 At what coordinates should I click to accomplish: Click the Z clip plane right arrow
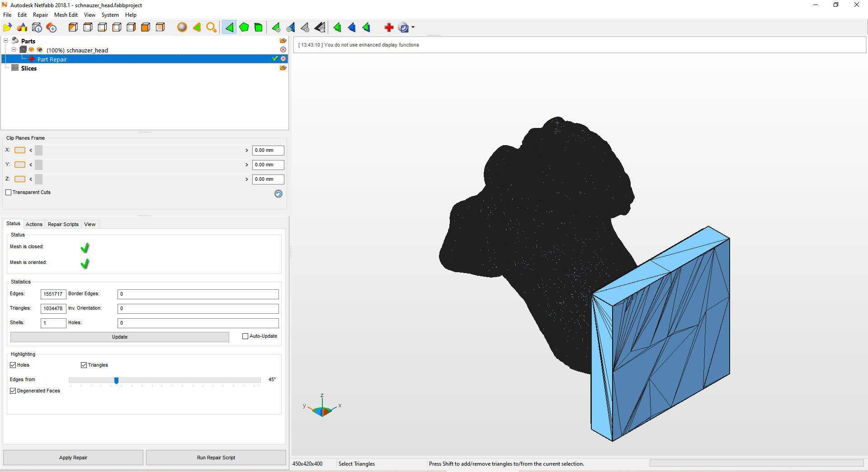pyautogui.click(x=247, y=179)
